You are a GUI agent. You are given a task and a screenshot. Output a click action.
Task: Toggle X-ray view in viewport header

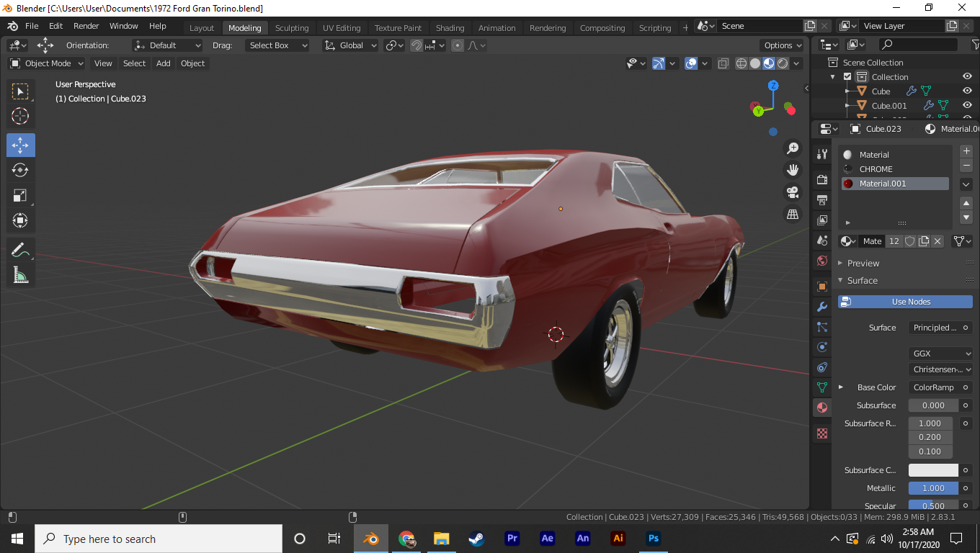coord(723,63)
